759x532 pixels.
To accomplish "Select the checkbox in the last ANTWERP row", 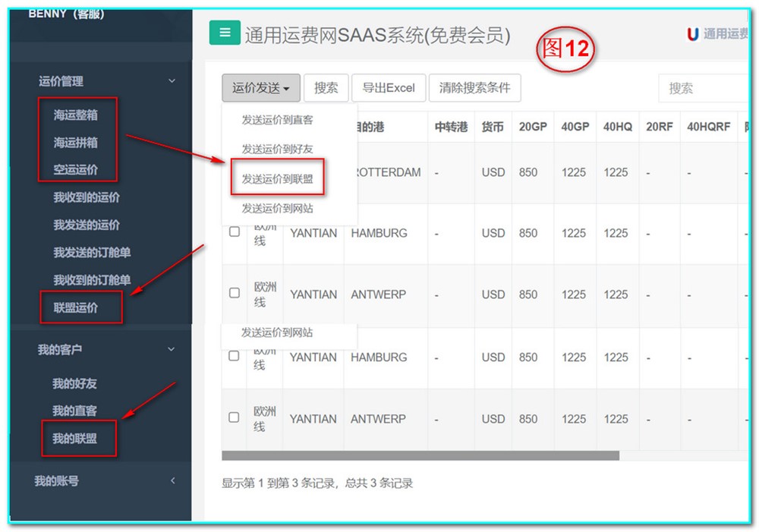I will [x=234, y=417].
